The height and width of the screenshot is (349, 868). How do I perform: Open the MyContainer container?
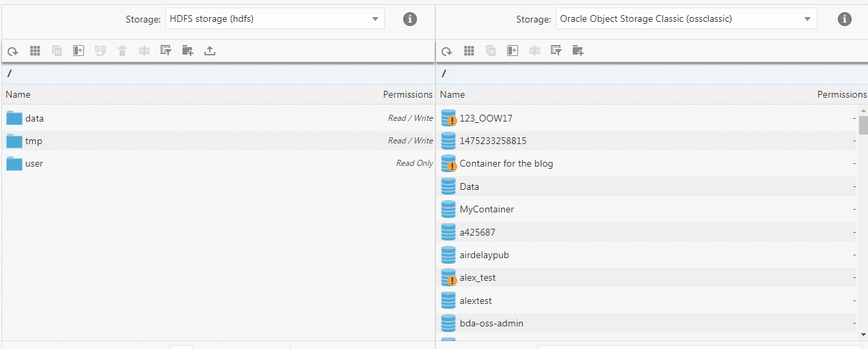(x=487, y=209)
